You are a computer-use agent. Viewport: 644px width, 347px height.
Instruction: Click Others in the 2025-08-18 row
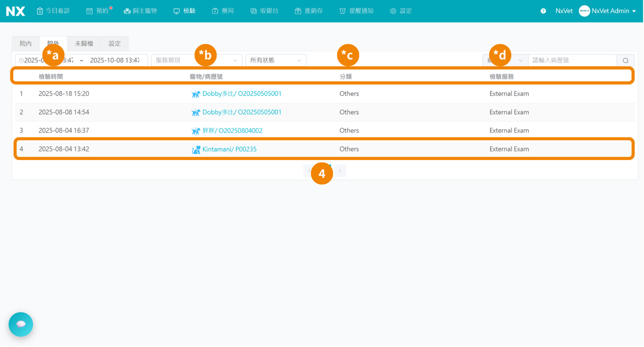click(x=349, y=94)
